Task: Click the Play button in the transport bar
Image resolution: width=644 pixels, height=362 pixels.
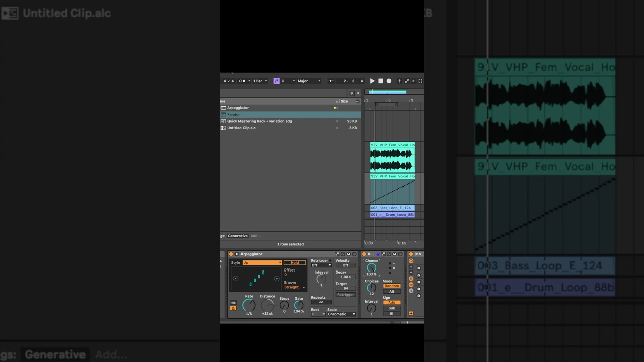Action: [372, 81]
